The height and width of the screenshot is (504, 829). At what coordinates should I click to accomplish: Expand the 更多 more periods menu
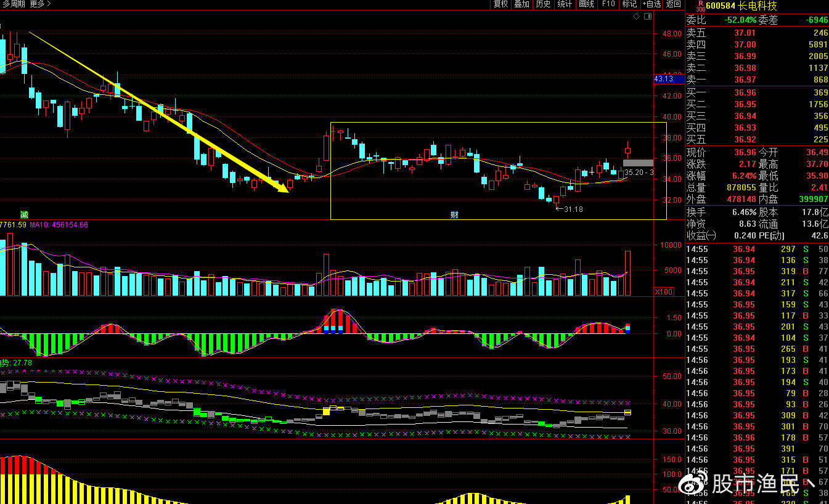pos(40,4)
